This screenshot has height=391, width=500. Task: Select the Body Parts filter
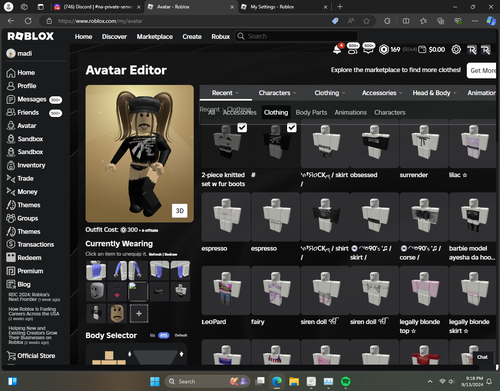[x=311, y=112]
